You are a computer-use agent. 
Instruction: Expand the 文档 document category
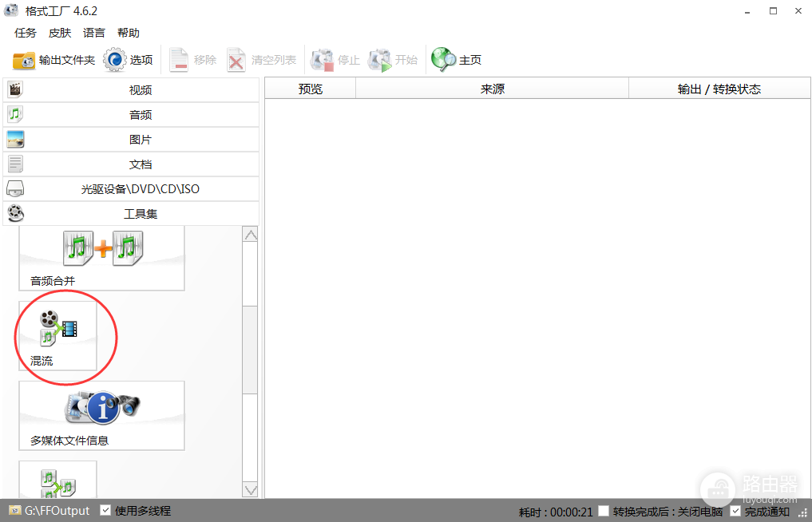point(131,164)
